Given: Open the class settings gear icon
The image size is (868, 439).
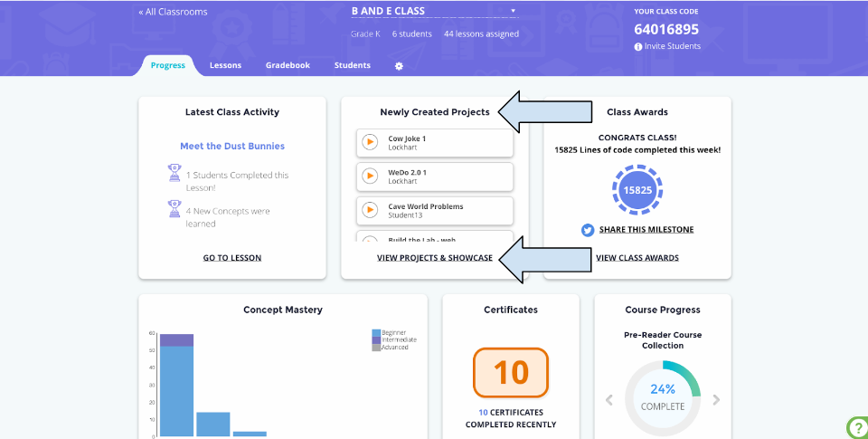Looking at the screenshot, I should 399,66.
